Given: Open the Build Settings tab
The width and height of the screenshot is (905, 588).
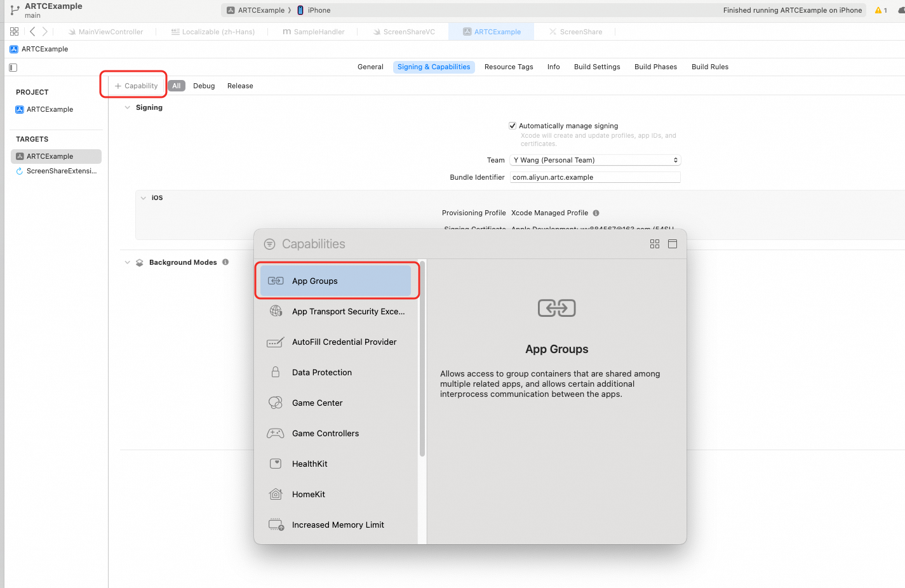Looking at the screenshot, I should click(597, 67).
